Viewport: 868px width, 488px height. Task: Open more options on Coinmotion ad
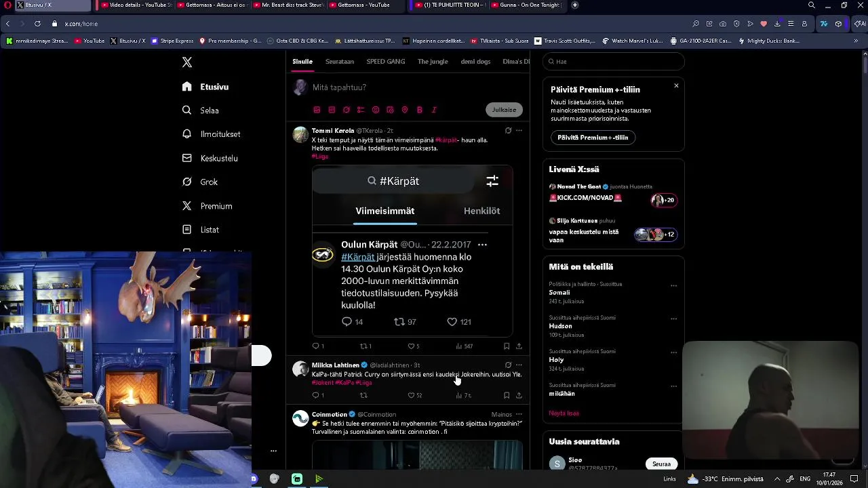(519, 414)
